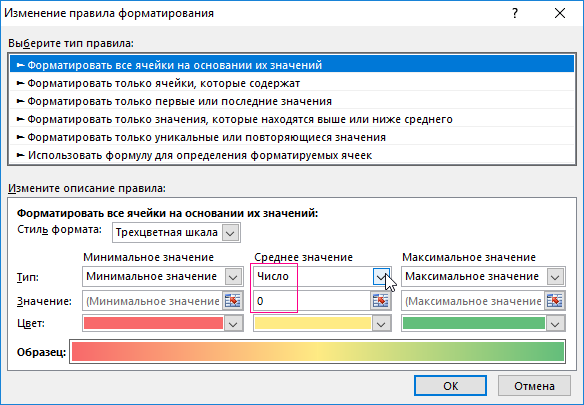Click the 'Стиль формата:' label

tap(59, 230)
